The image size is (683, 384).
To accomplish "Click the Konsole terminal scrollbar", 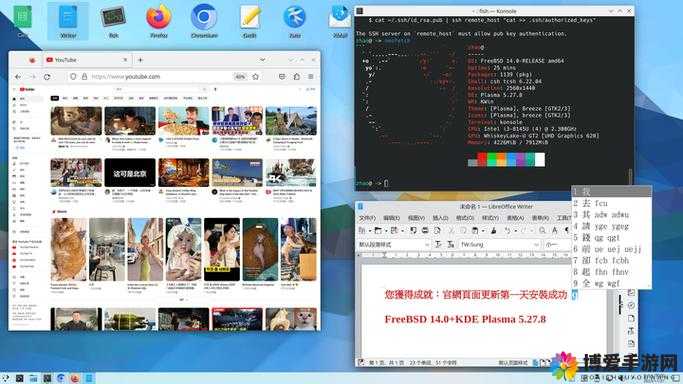I will pos(630,176).
